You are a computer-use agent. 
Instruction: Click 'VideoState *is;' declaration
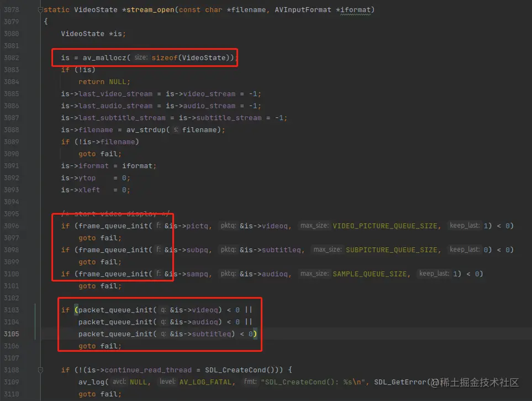pyautogui.click(x=93, y=34)
